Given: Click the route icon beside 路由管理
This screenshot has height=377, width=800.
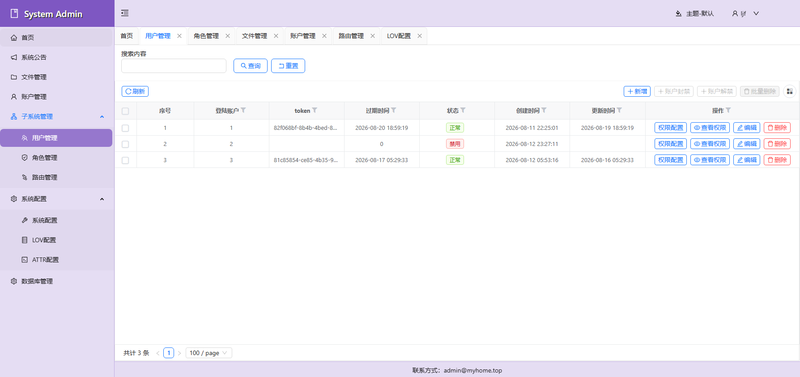Looking at the screenshot, I should (x=24, y=178).
